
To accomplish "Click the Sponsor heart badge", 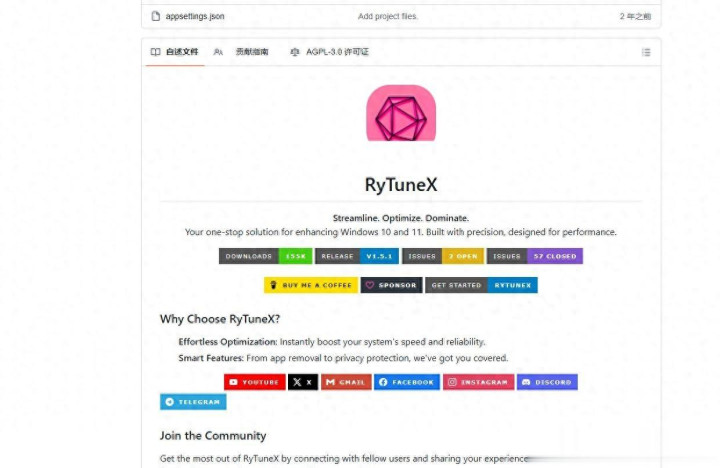I will [392, 285].
